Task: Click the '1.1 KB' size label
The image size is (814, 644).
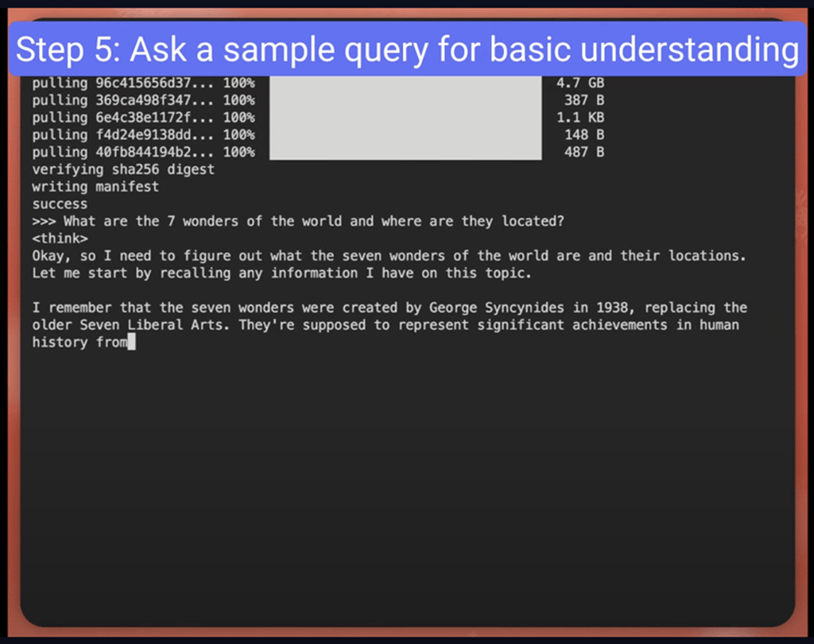Action: (x=580, y=118)
